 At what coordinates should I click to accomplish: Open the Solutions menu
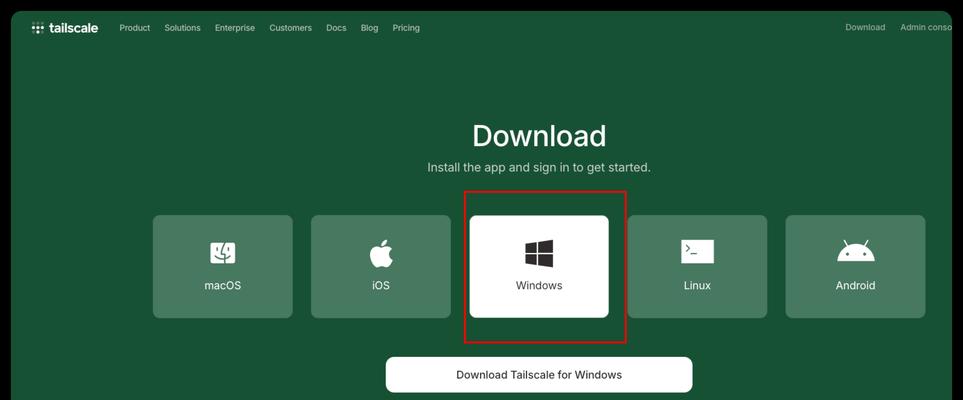point(182,28)
